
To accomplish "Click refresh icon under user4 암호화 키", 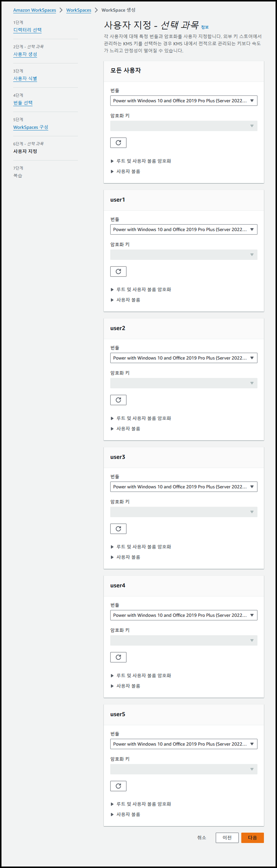I will pos(118,657).
